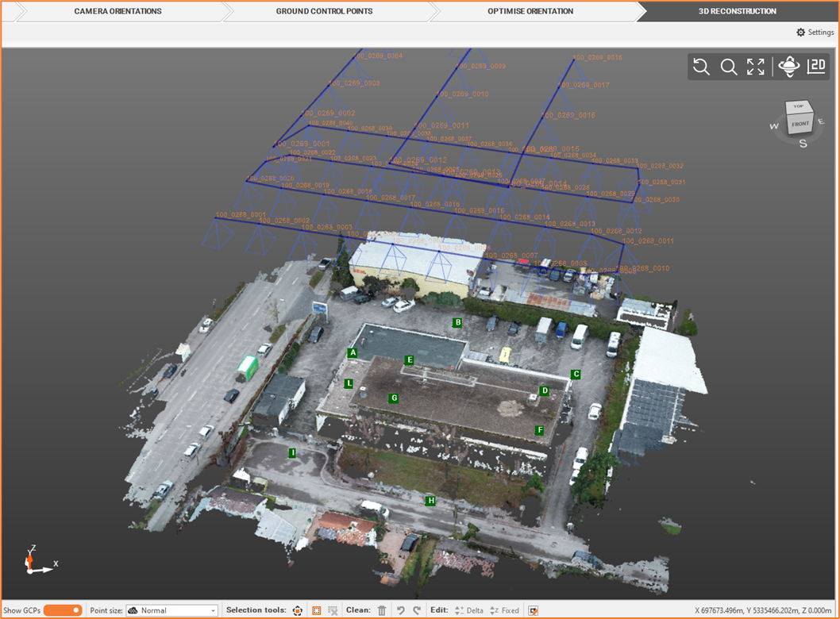Toggle the Fixed Z edit mode

tap(503, 610)
